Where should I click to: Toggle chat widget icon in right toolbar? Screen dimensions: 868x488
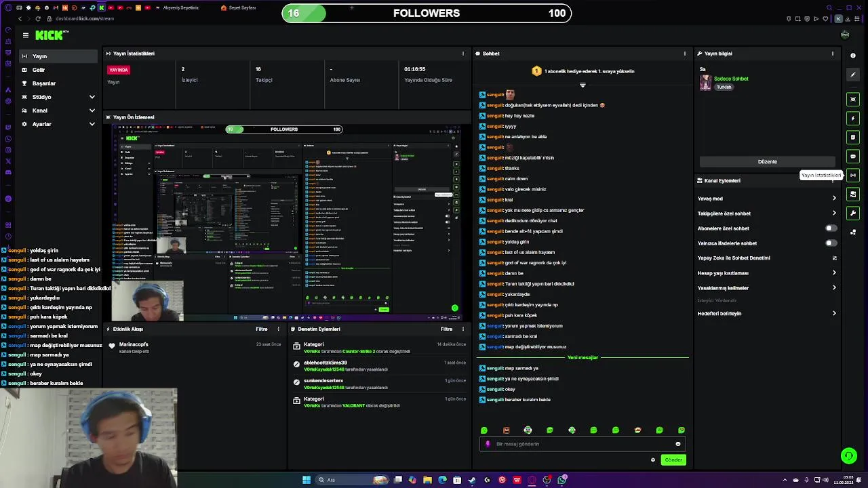pos(853,157)
